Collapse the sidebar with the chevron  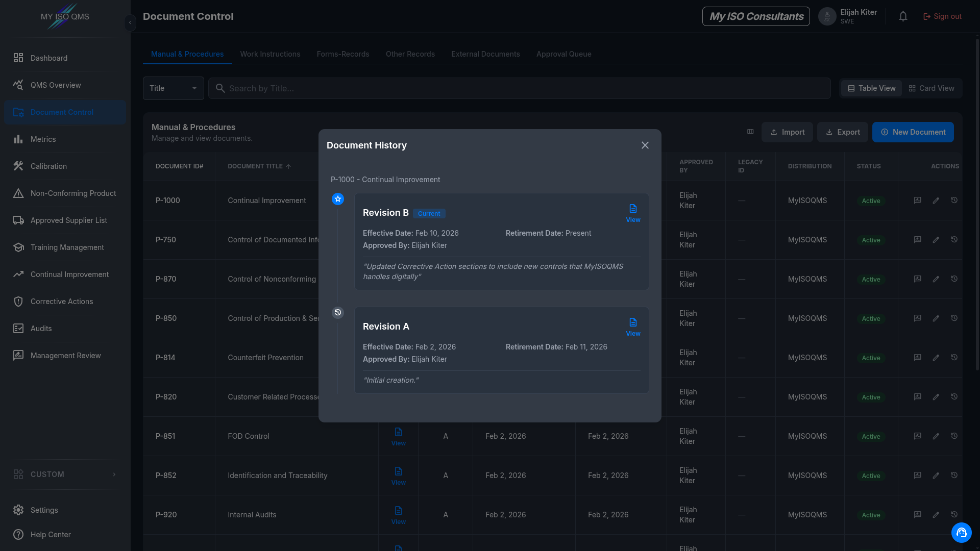[130, 22]
